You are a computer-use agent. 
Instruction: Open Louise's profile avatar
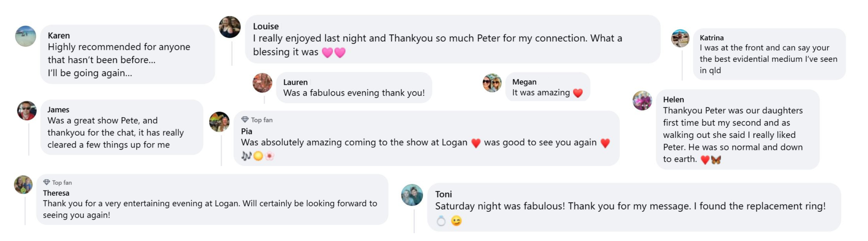tap(230, 27)
